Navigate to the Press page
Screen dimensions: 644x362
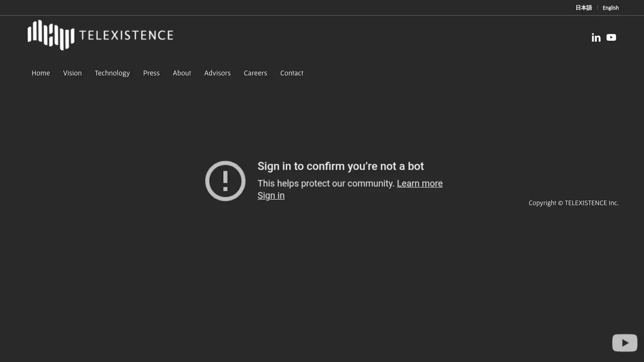pos(151,73)
